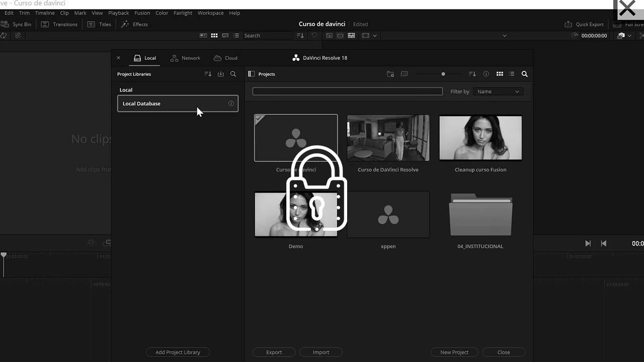Click the Add Project Library button

[x=178, y=352]
